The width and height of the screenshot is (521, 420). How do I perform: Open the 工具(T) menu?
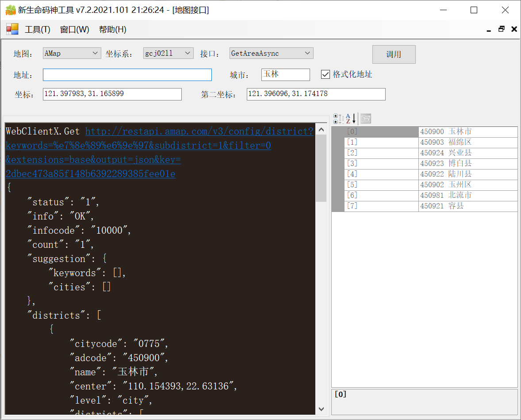pos(38,30)
